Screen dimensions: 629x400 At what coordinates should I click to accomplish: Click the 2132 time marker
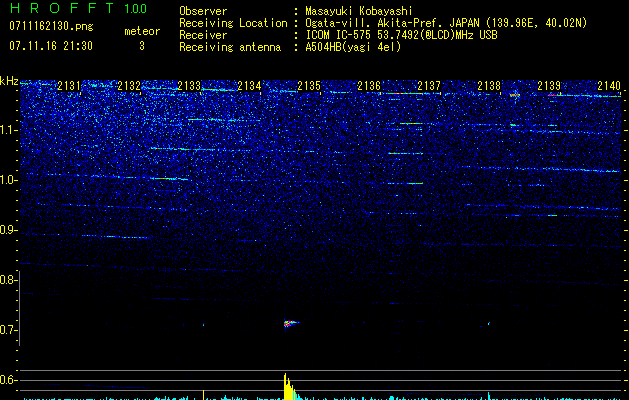tap(129, 86)
